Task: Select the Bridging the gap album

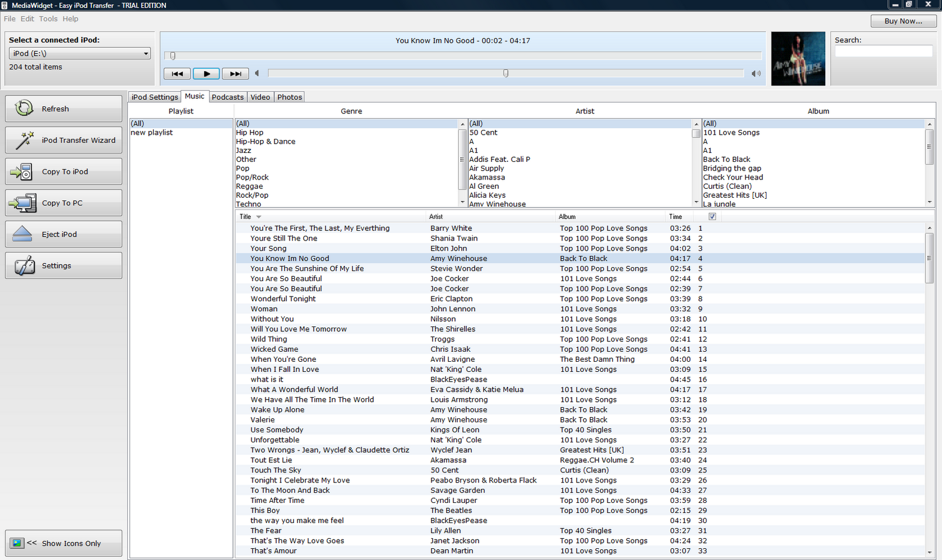Action: tap(732, 168)
